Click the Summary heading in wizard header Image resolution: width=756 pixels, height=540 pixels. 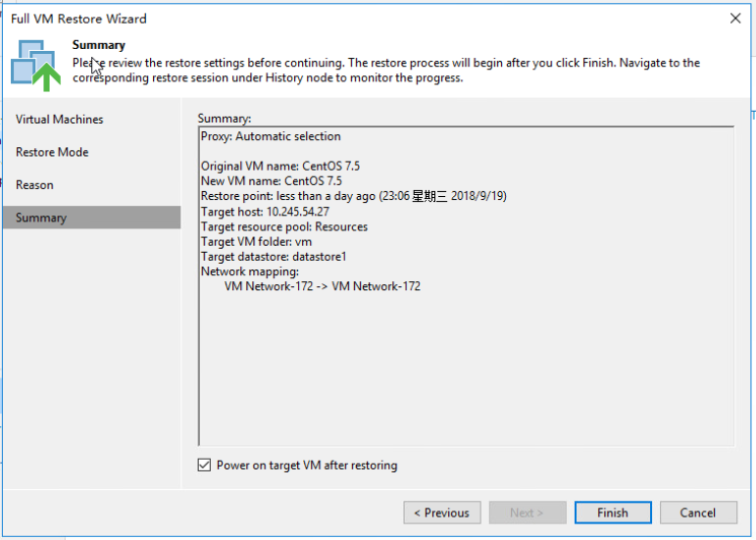pos(99,45)
